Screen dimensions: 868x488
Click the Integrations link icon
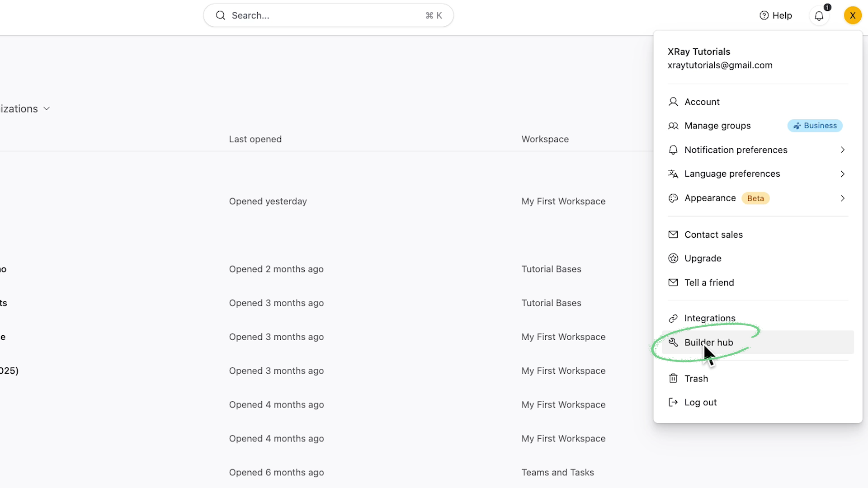pyautogui.click(x=673, y=318)
